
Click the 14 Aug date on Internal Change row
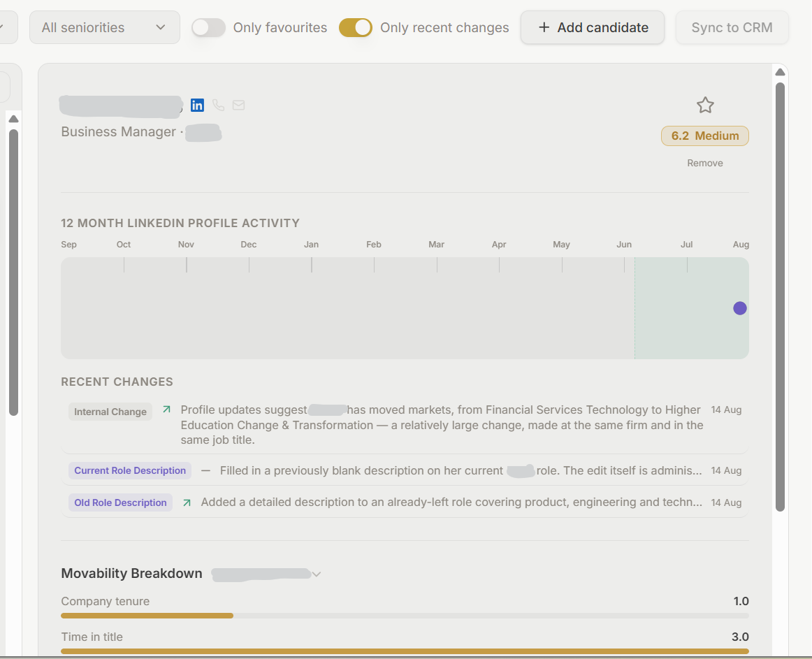click(726, 410)
